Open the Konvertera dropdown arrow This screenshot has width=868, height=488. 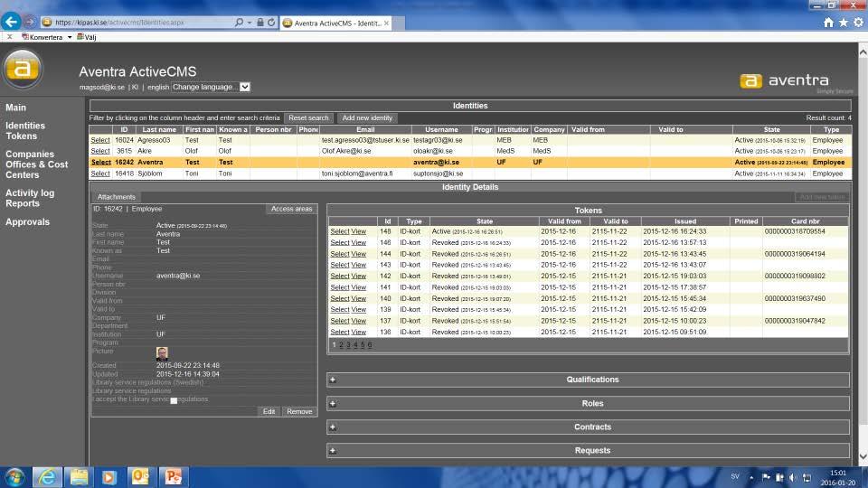pyautogui.click(x=70, y=37)
